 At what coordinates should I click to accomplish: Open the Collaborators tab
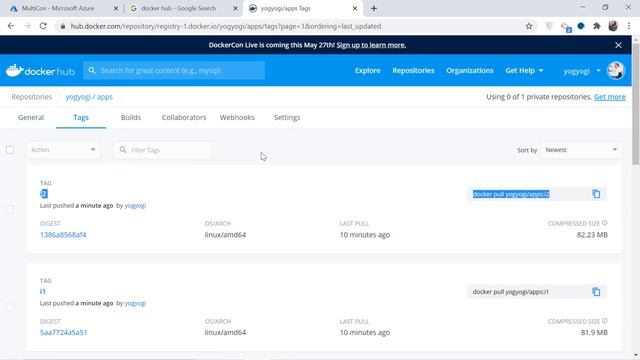(x=184, y=117)
